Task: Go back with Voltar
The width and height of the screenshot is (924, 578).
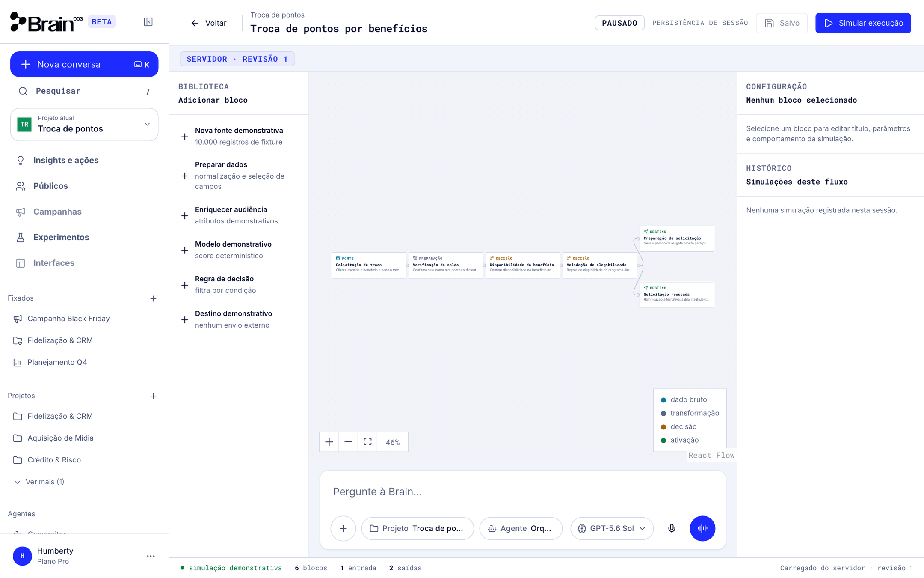Action: click(208, 23)
